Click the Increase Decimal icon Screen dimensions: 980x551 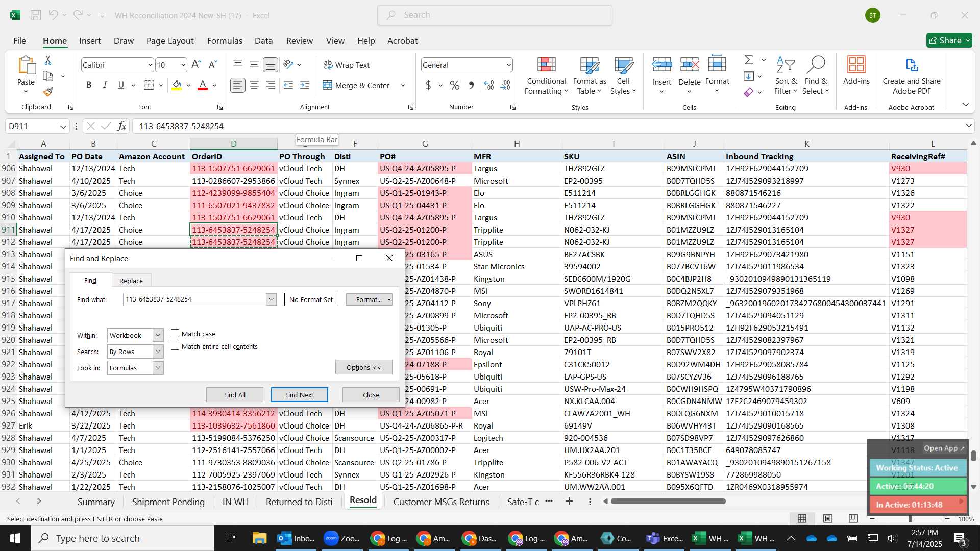click(x=489, y=85)
